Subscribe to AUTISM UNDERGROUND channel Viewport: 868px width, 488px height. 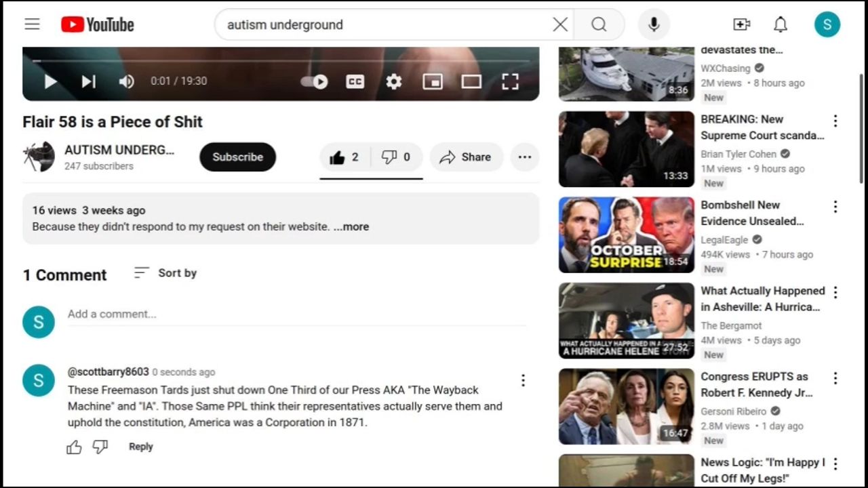[x=237, y=157]
